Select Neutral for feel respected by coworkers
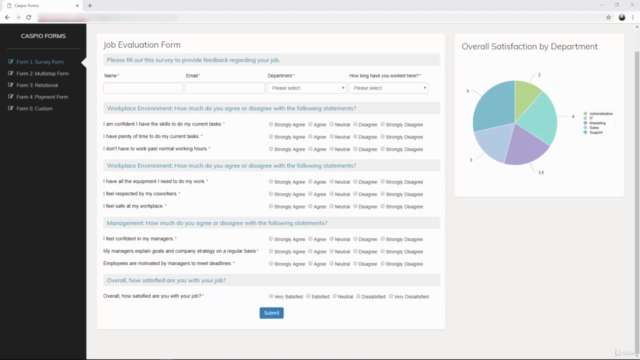The image size is (640, 360). [331, 193]
